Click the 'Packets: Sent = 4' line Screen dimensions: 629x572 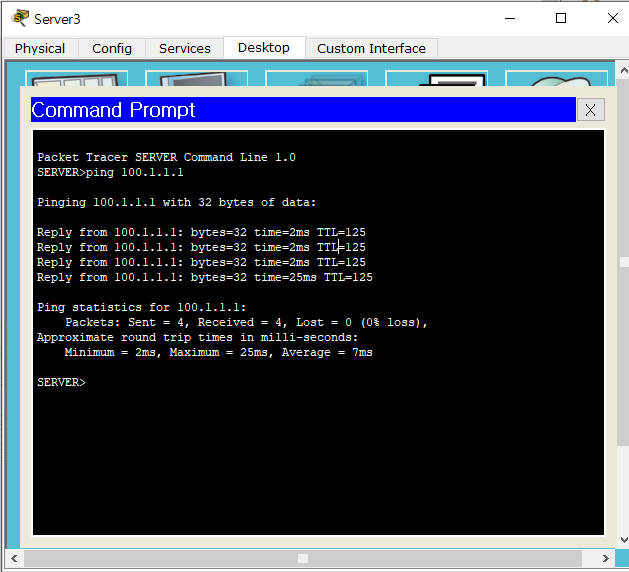click(x=247, y=323)
